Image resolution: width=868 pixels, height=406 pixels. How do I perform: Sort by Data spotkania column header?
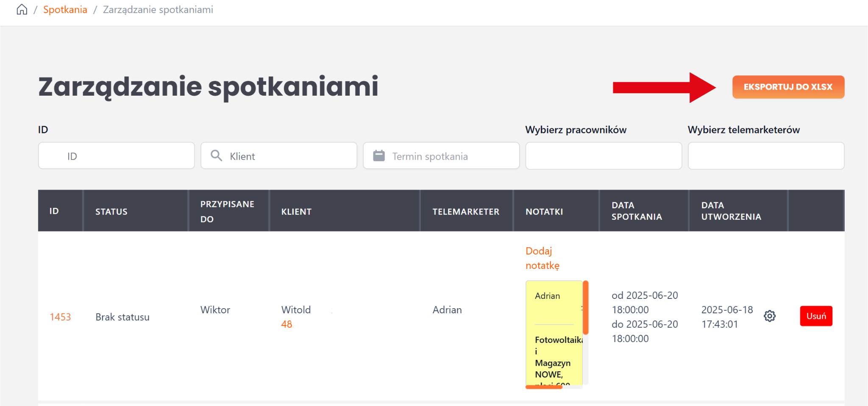[x=636, y=211]
